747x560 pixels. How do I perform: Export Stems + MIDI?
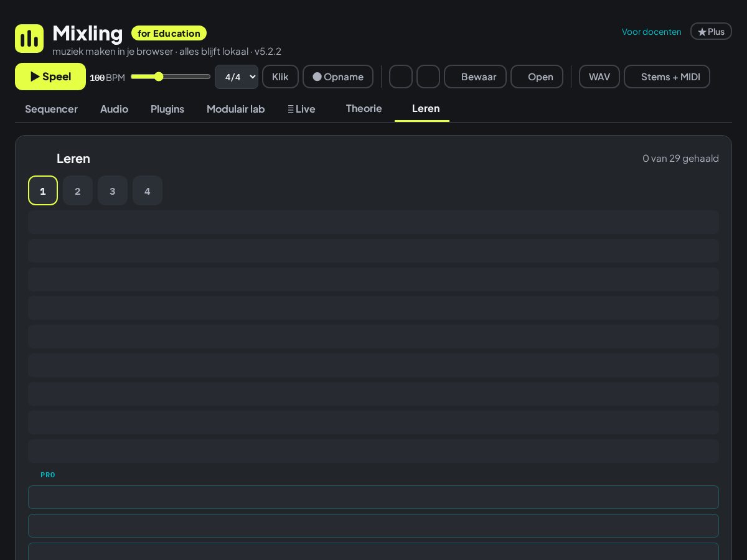[x=667, y=77]
